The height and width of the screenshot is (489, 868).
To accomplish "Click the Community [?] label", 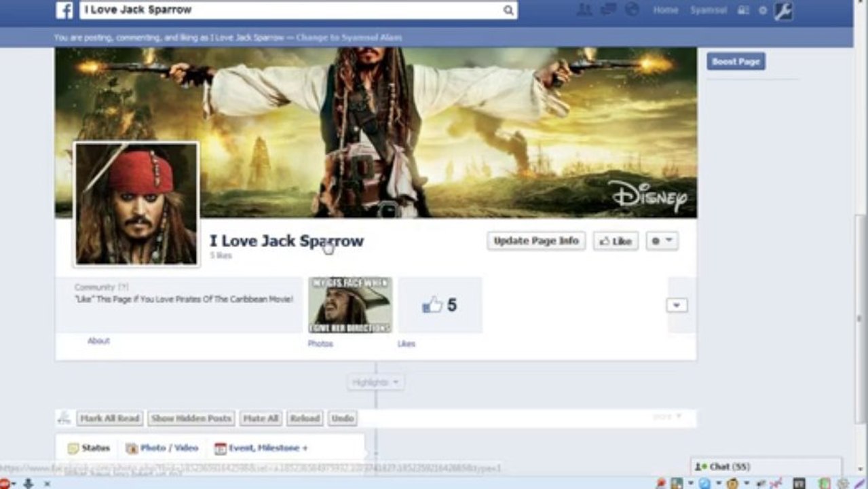I will (101, 287).
